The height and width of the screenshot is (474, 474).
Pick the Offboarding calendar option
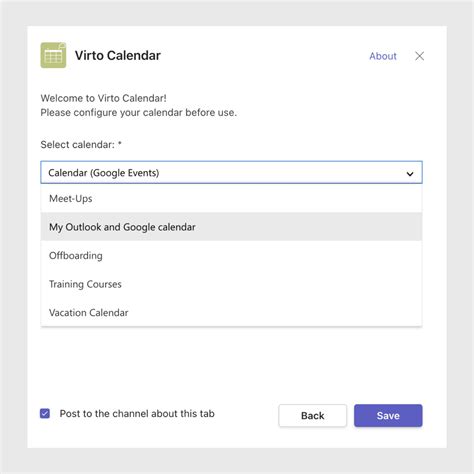pyautogui.click(x=231, y=256)
